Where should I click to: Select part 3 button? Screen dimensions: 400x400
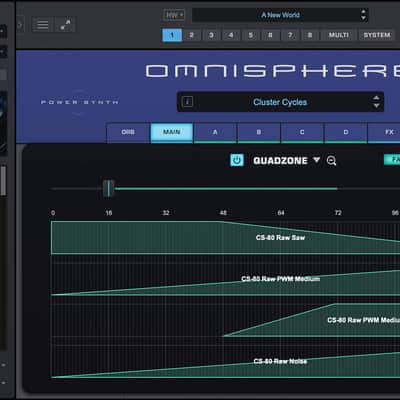pos(211,35)
